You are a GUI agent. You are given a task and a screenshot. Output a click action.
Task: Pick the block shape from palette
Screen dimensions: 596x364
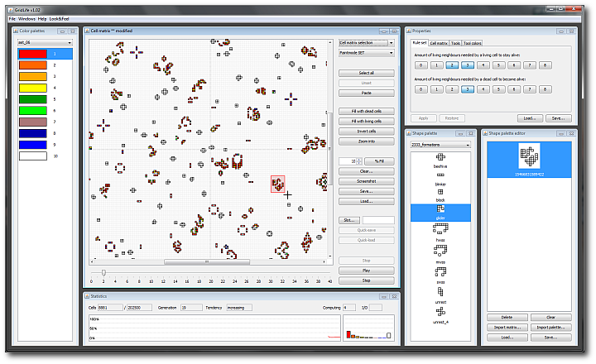[x=440, y=193]
